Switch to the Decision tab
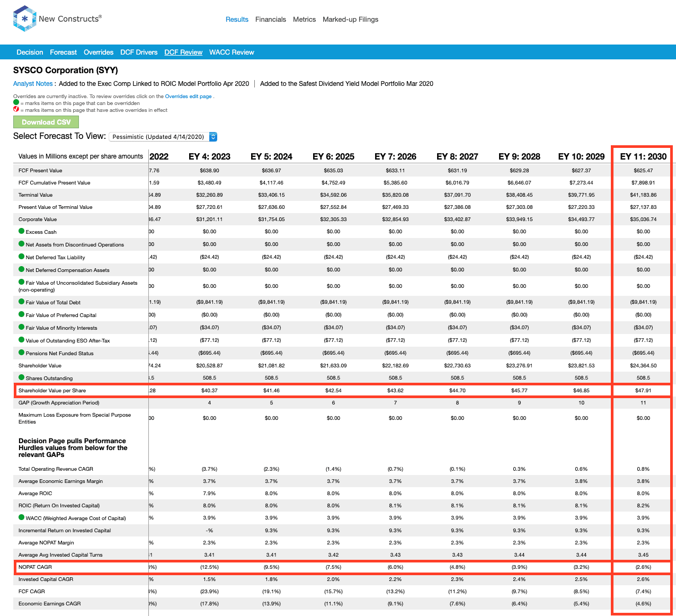The image size is (676, 616). (x=30, y=52)
